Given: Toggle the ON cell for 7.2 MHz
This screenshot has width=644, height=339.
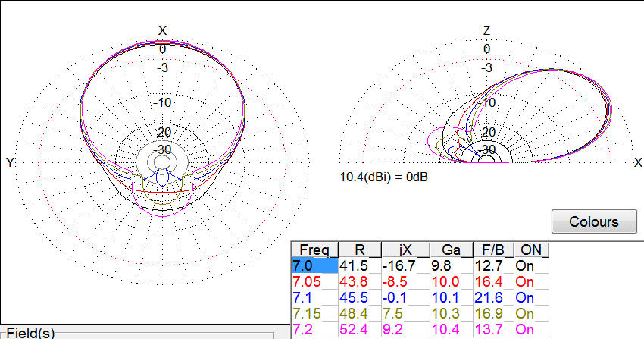Looking at the screenshot, I should pos(532,330).
